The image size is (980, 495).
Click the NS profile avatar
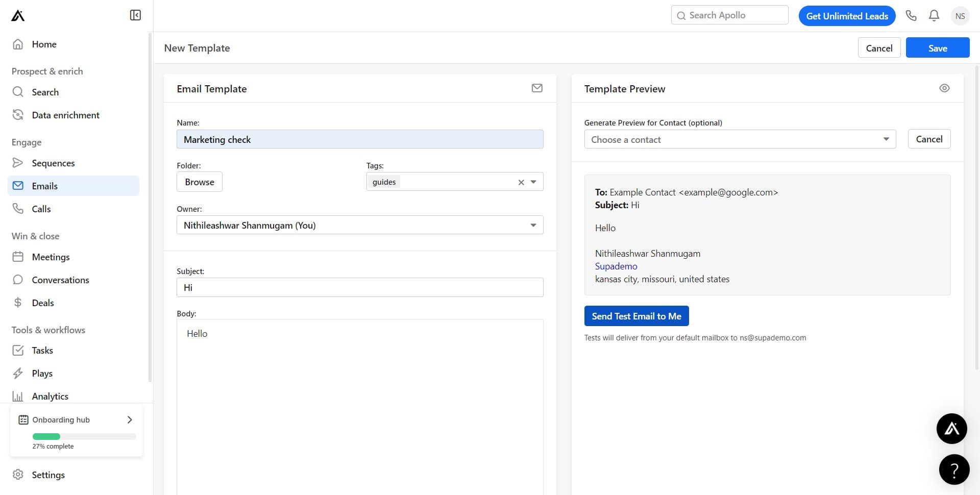pyautogui.click(x=960, y=16)
